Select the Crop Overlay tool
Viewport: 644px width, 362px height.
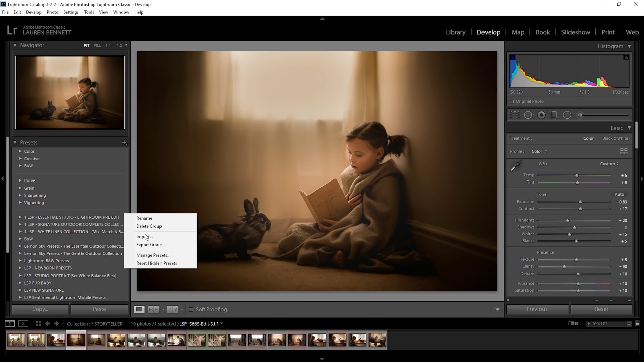coord(514,115)
